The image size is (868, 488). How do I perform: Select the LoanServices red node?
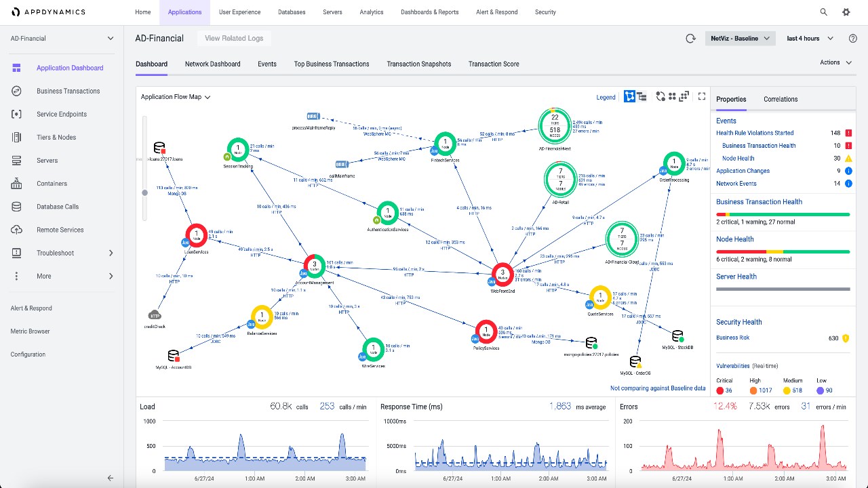(x=197, y=235)
